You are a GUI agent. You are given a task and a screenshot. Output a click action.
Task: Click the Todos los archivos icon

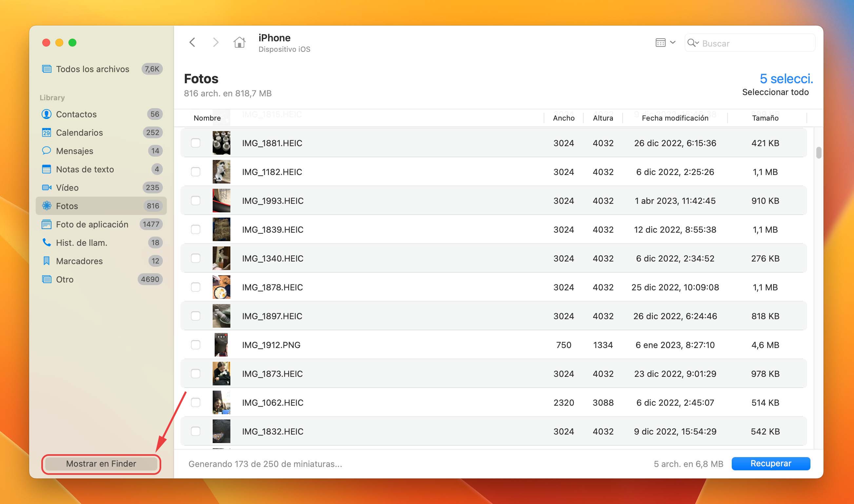point(47,69)
